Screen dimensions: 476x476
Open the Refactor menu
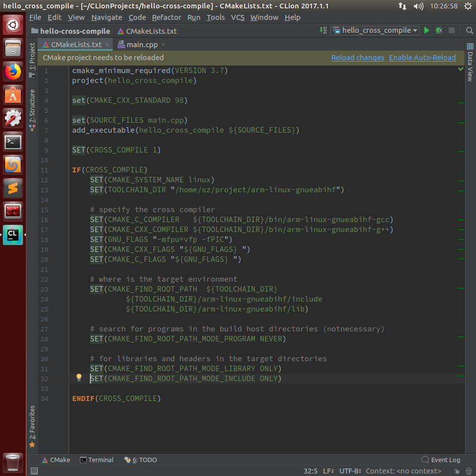tap(166, 17)
